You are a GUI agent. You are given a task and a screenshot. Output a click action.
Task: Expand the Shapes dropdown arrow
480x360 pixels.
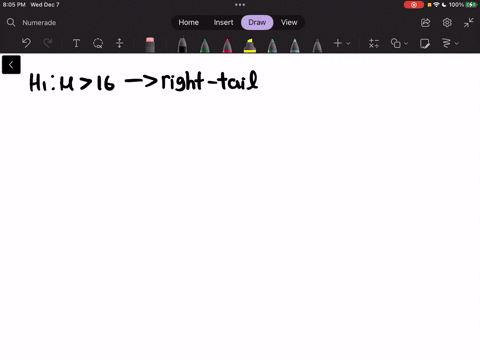click(x=406, y=43)
